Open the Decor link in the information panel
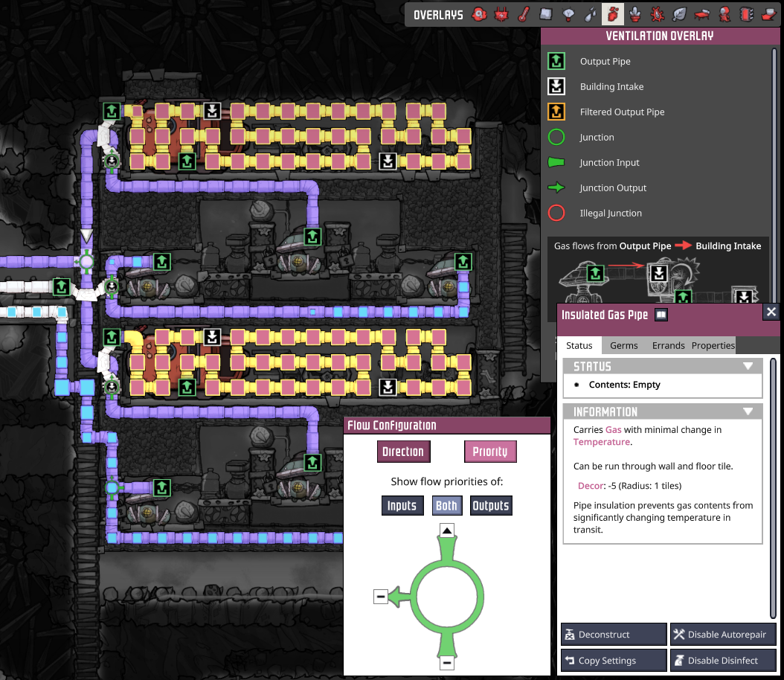This screenshot has height=680, width=784. (x=589, y=486)
